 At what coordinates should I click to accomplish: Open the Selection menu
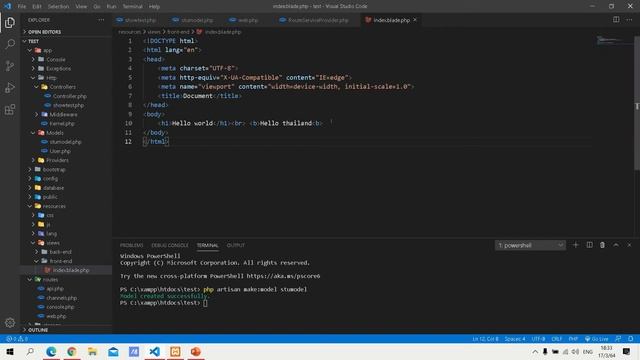tap(58, 7)
